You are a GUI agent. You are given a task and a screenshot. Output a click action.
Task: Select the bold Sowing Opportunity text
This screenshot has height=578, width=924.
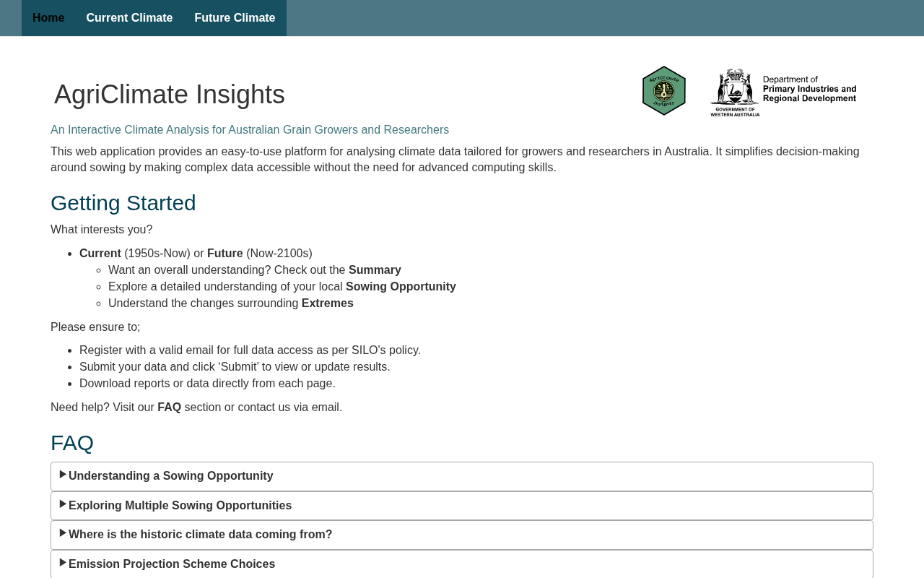(x=401, y=287)
